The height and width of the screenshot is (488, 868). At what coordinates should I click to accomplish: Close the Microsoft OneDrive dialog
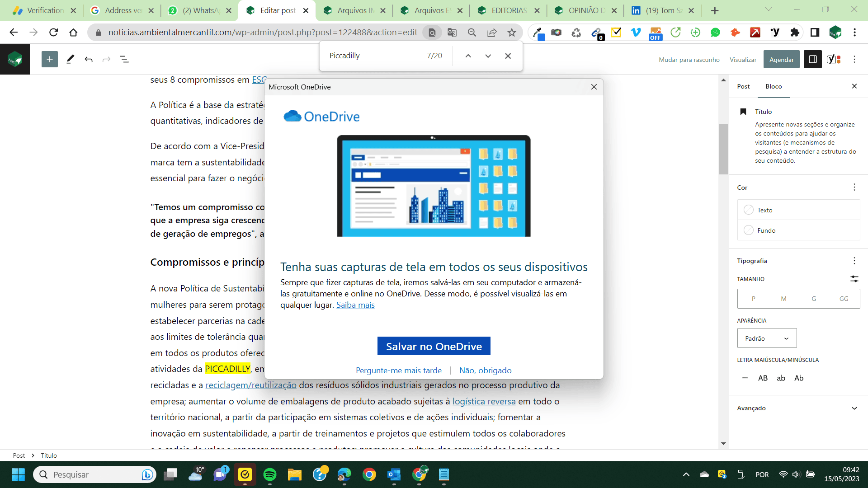(x=594, y=87)
